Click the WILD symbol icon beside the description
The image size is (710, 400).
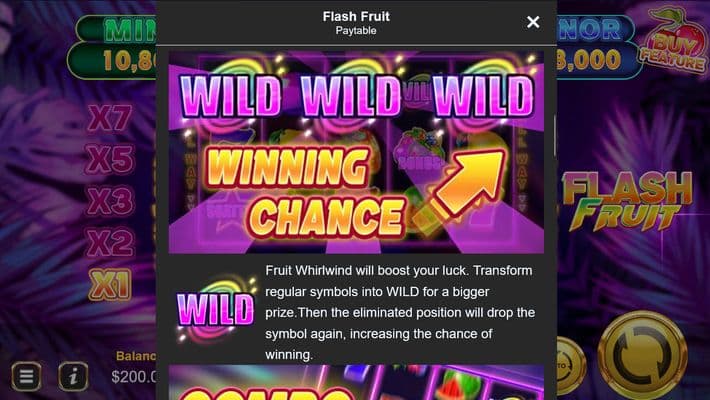point(216,311)
